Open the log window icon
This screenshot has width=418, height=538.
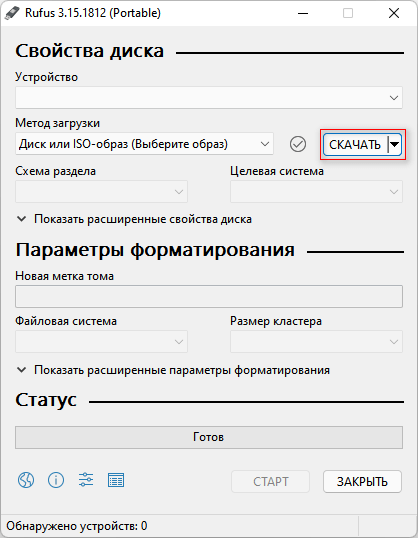[x=116, y=480]
